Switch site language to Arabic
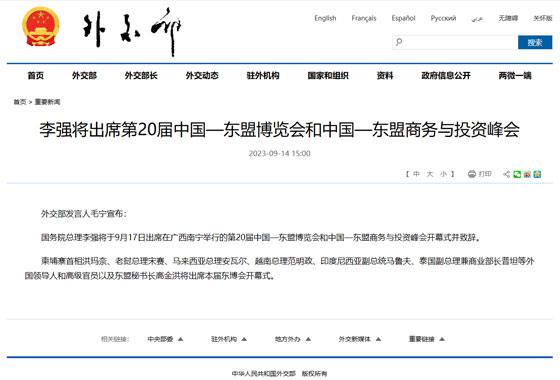Screen dimensions: 560x380 (x=477, y=18)
